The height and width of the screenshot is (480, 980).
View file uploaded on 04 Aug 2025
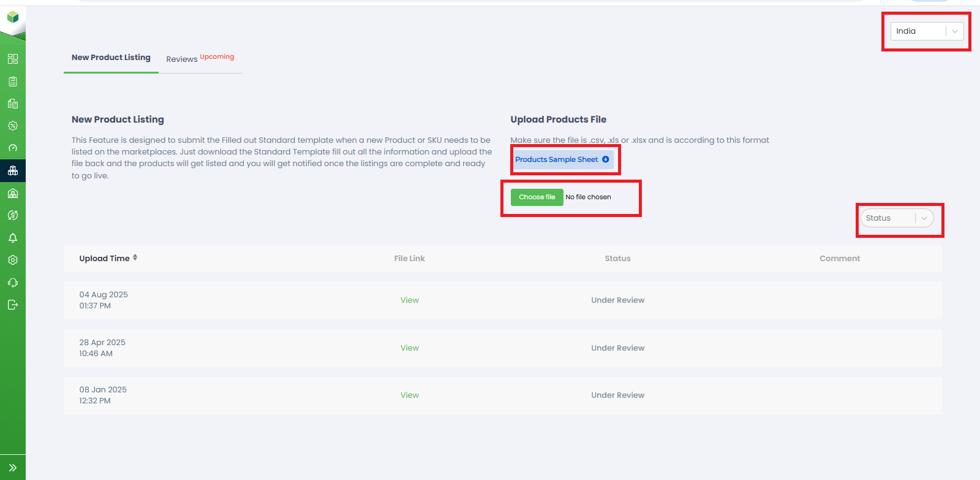coord(409,300)
